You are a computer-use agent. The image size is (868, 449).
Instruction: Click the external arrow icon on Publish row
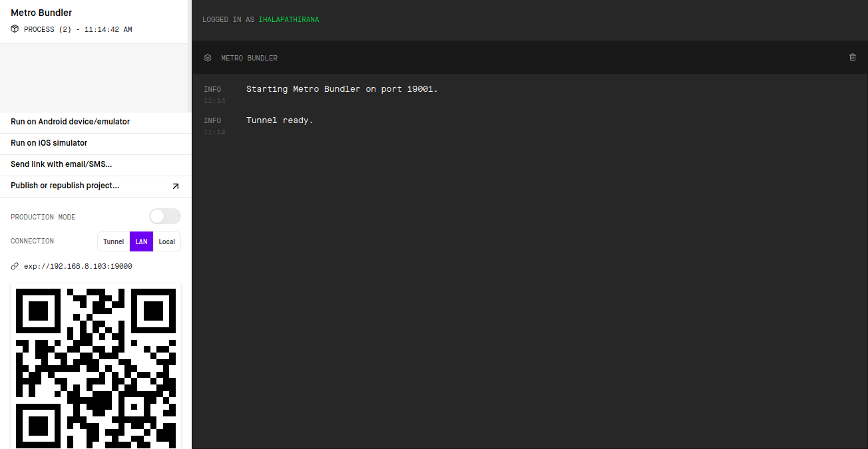176,186
